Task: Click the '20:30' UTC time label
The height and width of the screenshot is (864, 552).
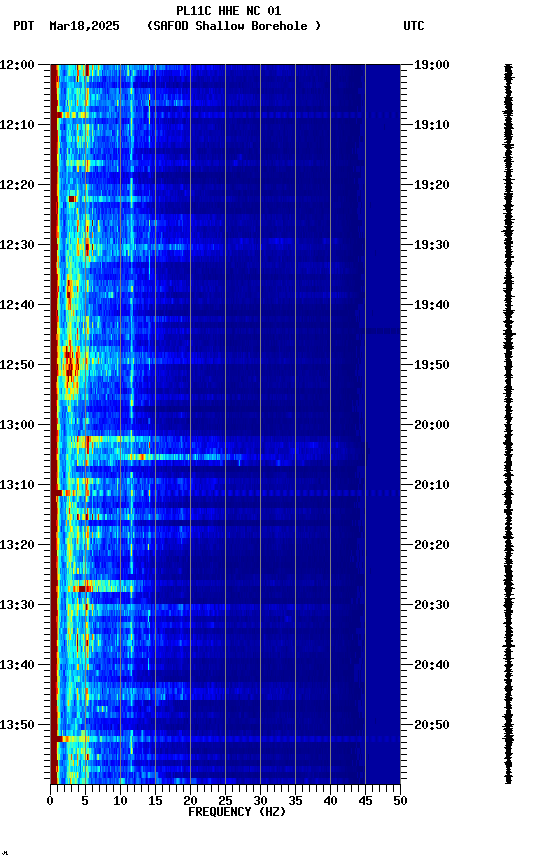Action: pos(432,606)
